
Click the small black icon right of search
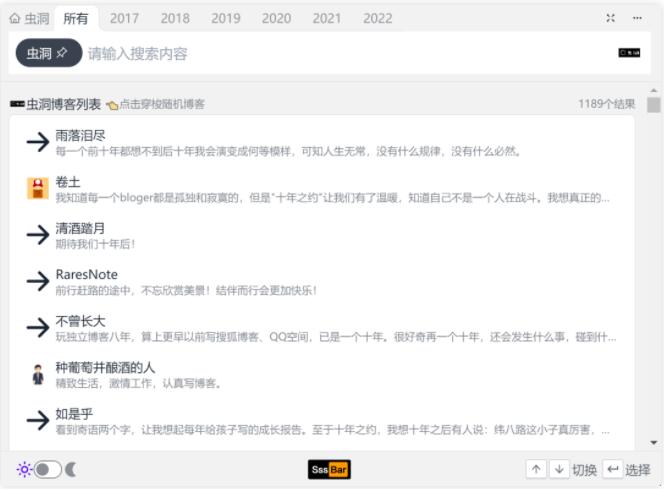629,53
